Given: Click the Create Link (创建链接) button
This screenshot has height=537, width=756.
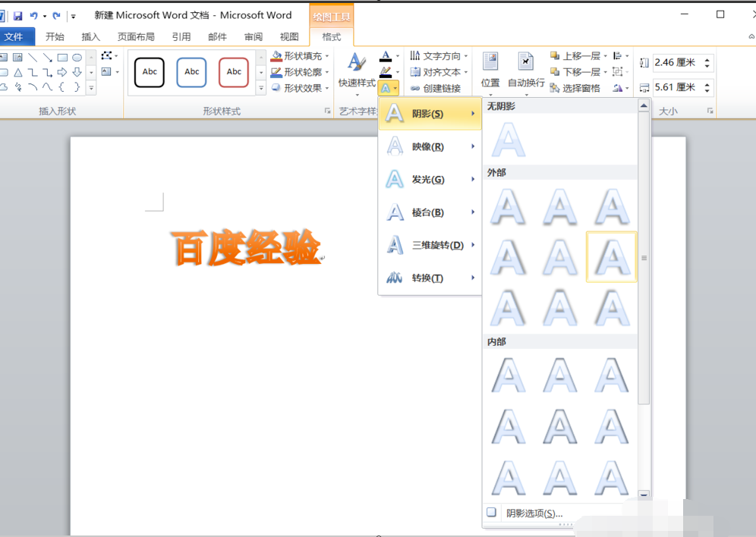Looking at the screenshot, I should point(436,88).
